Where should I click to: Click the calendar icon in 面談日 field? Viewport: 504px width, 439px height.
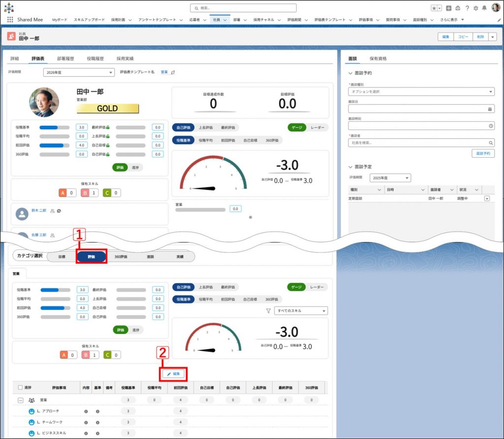(490, 109)
